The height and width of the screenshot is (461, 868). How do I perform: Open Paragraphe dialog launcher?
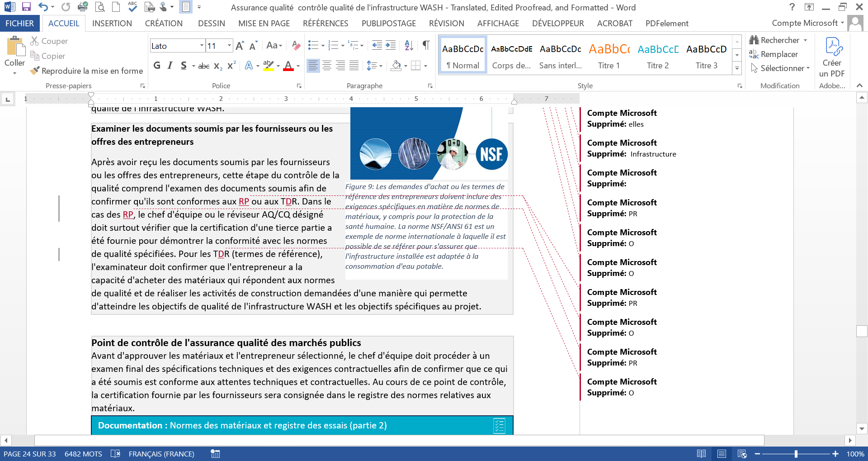[x=430, y=86]
